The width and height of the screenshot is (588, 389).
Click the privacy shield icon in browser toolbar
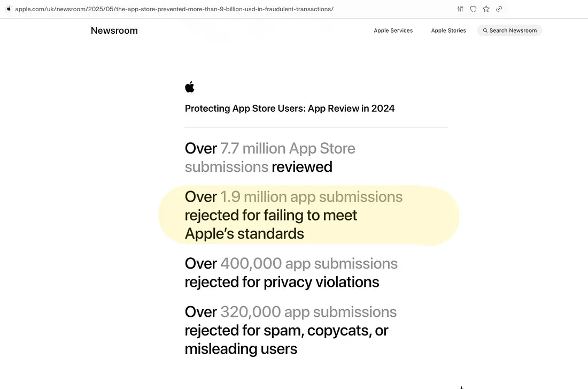[x=473, y=9]
